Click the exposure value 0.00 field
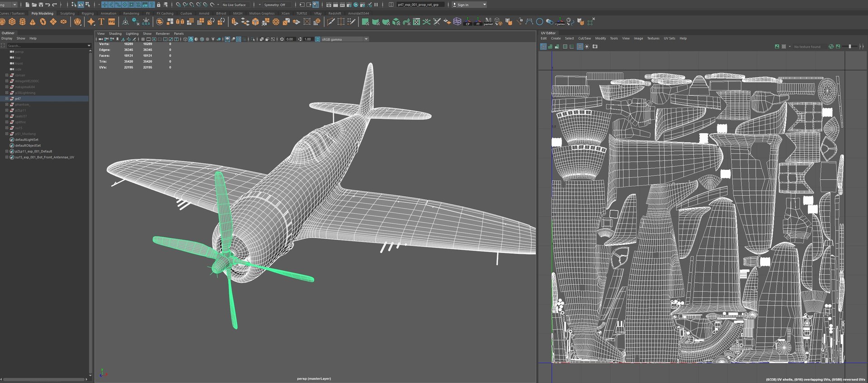The width and height of the screenshot is (868, 383). 290,39
